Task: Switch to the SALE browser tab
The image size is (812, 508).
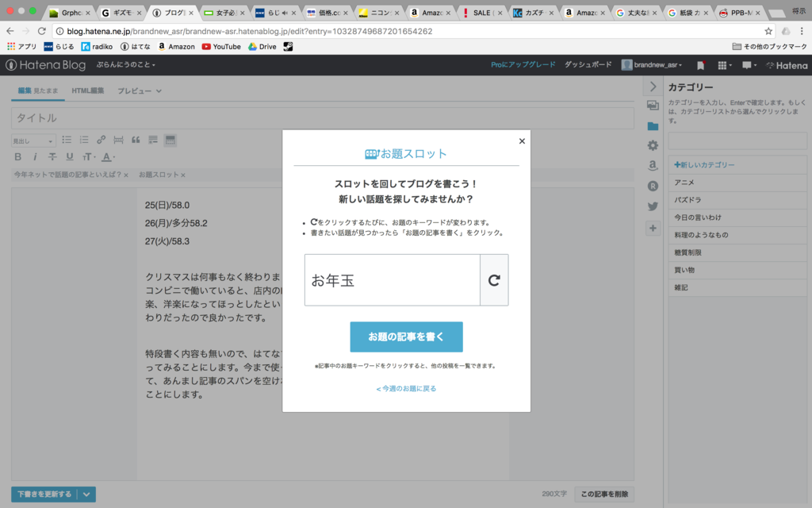Action: coord(481,13)
